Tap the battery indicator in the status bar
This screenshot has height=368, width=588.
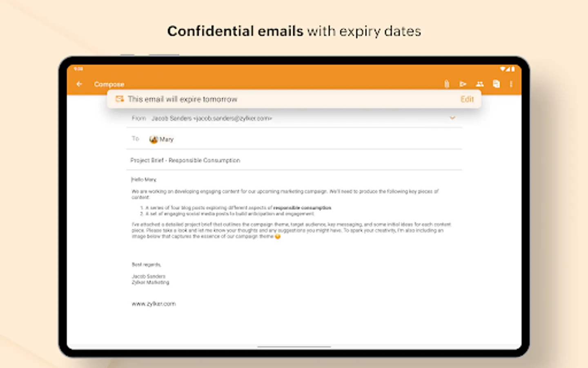click(x=513, y=69)
